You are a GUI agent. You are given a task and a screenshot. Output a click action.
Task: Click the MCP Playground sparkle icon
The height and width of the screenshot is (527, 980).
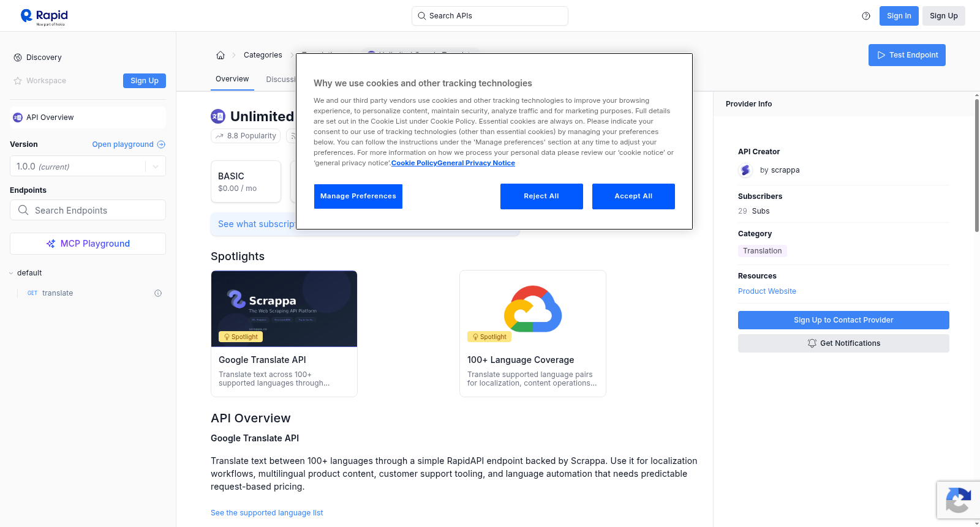point(51,244)
